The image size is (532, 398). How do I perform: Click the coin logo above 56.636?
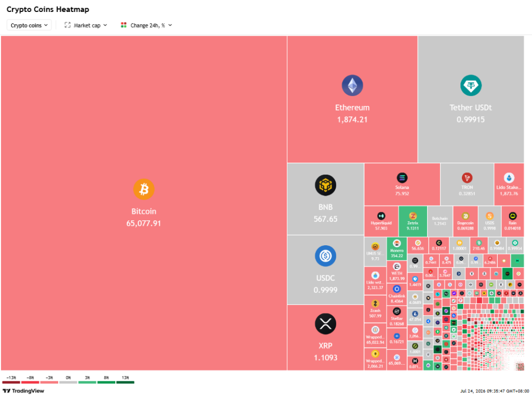tap(418, 243)
